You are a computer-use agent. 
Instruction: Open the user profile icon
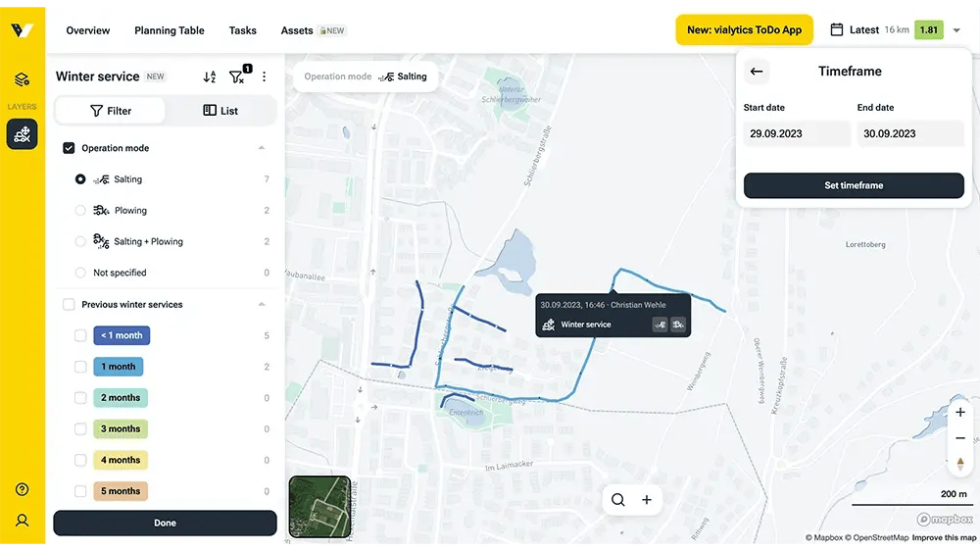[x=22, y=521]
